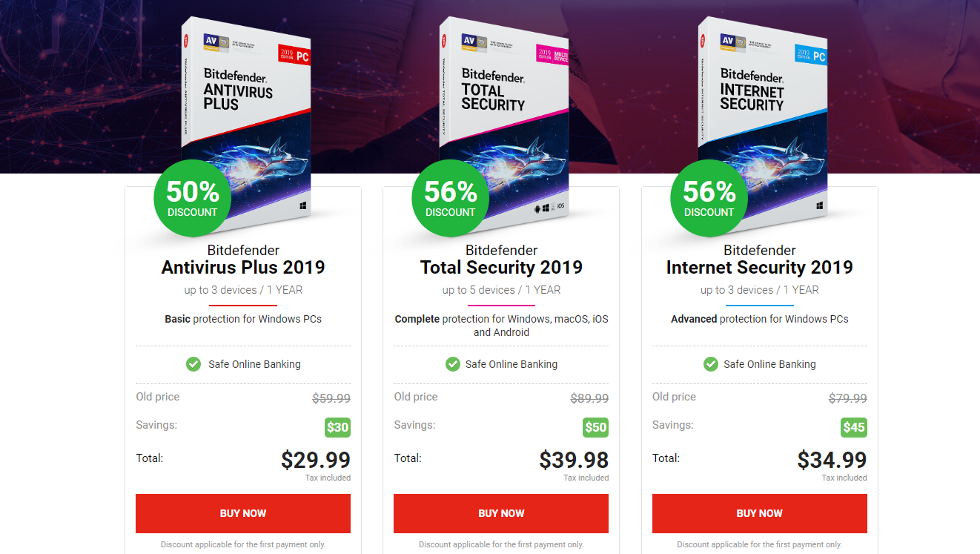Viewport: 980px width, 554px height.
Task: Buy Now for Antivirus Plus 2019
Action: (243, 513)
